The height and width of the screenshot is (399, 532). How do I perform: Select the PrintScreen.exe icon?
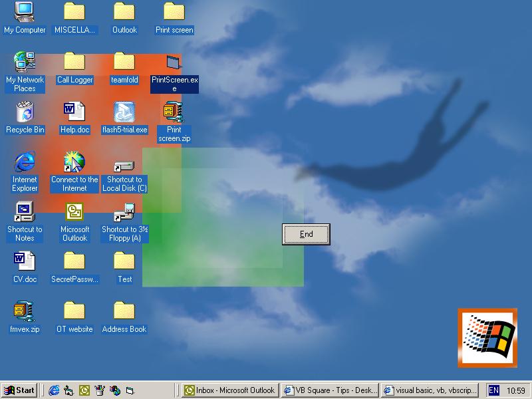[x=174, y=64]
